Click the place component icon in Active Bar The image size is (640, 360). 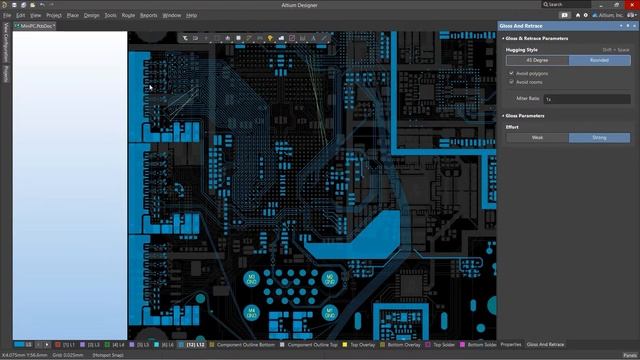click(x=238, y=38)
